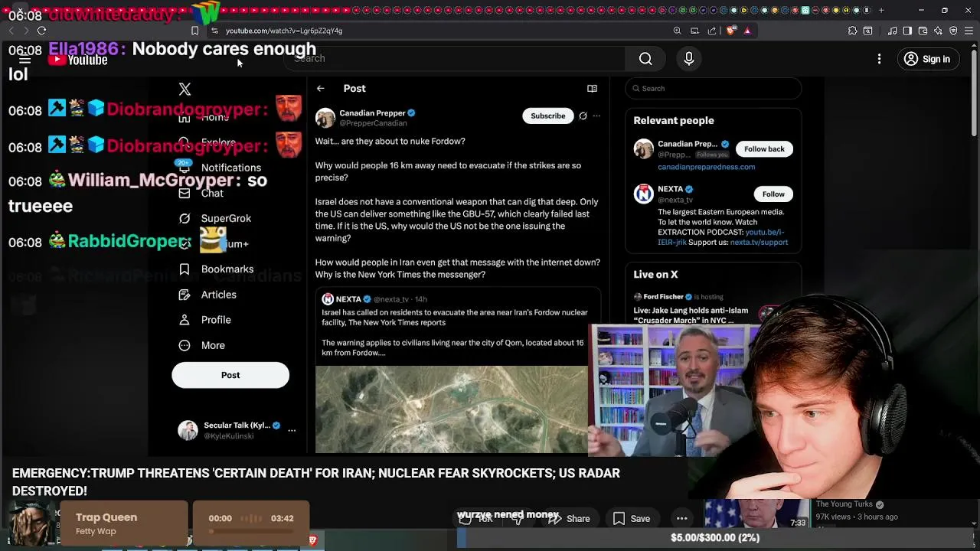
Task: Click the X logo in the sidebar
Action: (x=185, y=90)
